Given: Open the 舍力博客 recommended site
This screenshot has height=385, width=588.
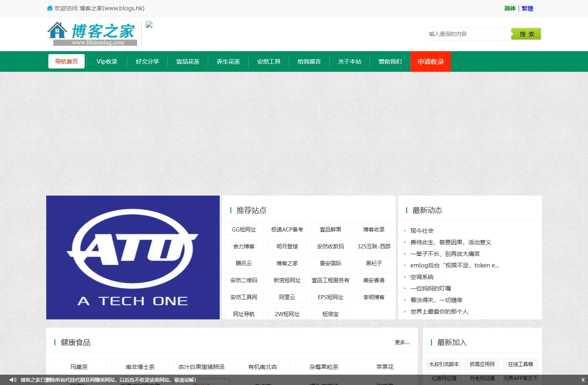Looking at the screenshot, I should [244, 246].
